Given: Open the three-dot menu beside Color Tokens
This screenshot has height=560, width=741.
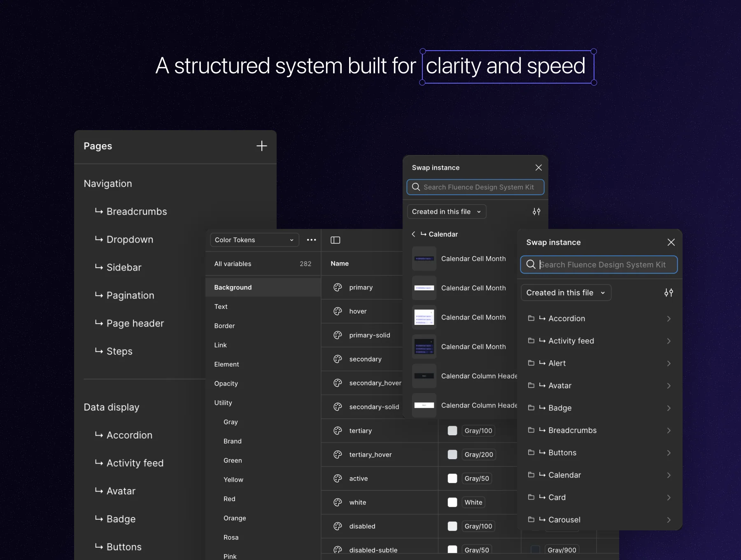Looking at the screenshot, I should 312,240.
